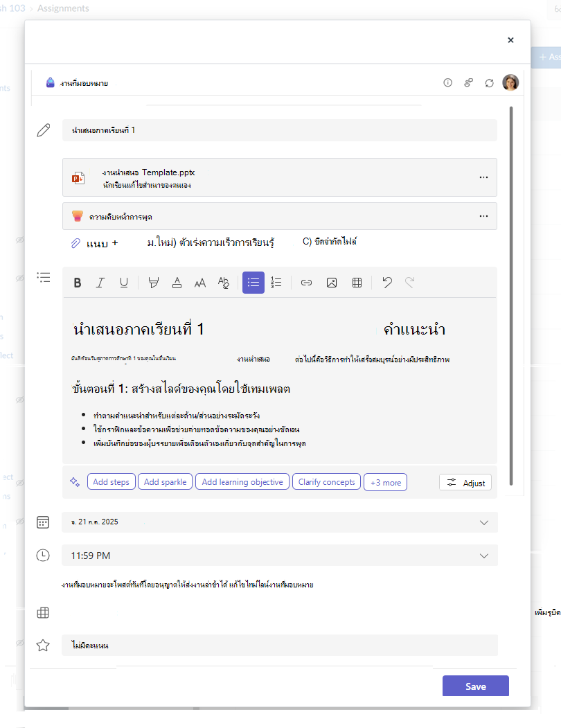Viewport: 561px width, 728px height.
Task: Open the share/connections icon in header
Action: [x=469, y=82]
